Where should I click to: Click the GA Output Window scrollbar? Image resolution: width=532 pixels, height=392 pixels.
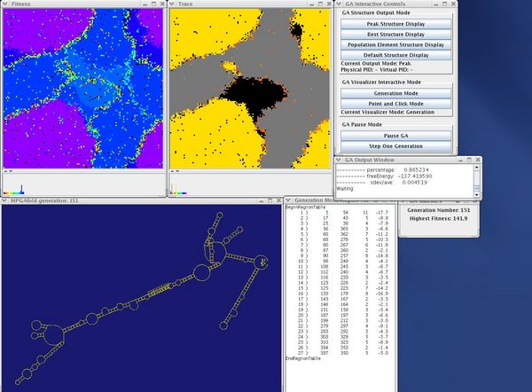coord(475,177)
